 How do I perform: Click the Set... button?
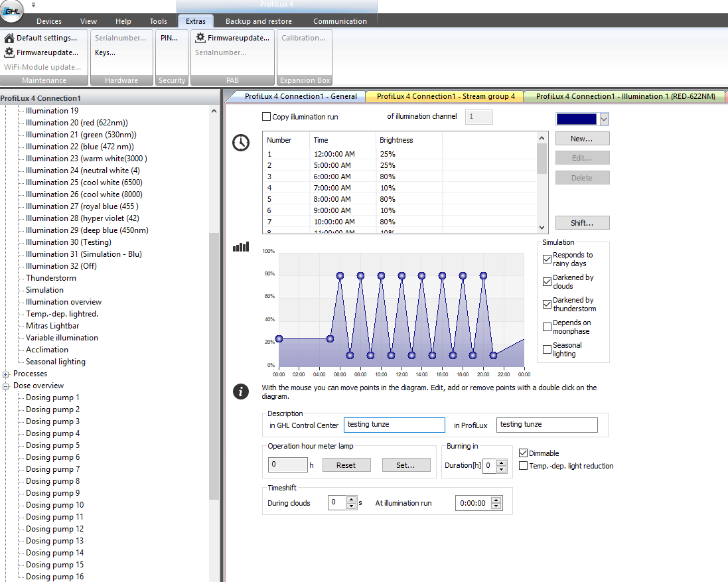click(x=405, y=465)
